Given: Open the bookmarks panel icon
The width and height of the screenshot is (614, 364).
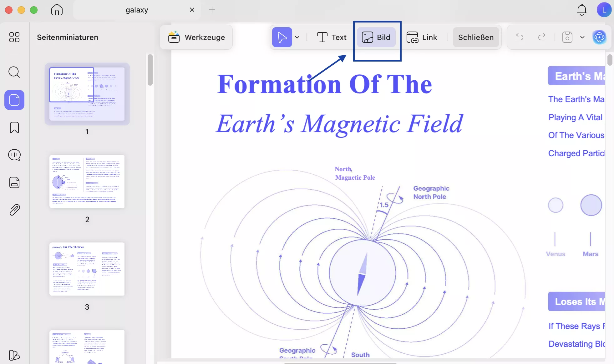Looking at the screenshot, I should click(x=14, y=127).
